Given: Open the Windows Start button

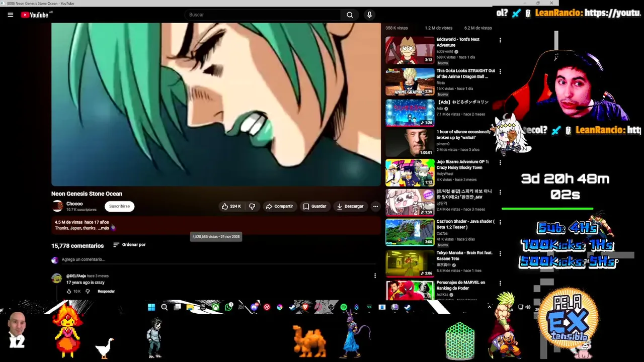Looking at the screenshot, I should point(151,307).
